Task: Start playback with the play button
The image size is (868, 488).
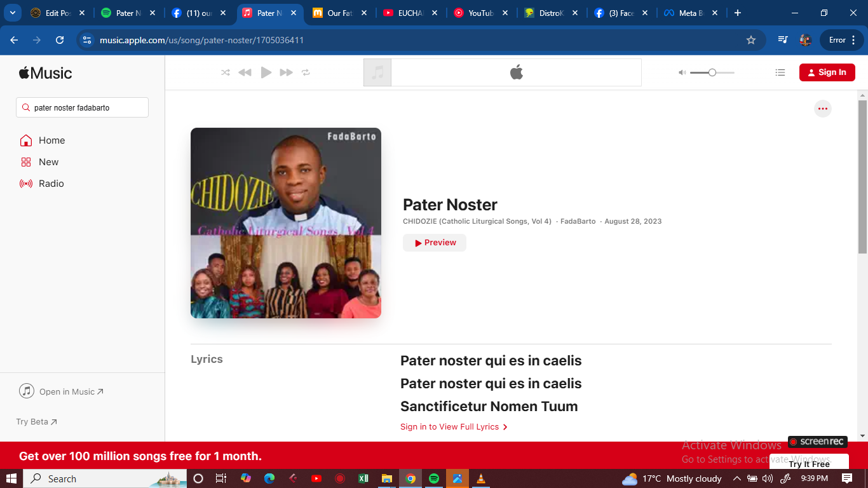Action: coord(266,72)
